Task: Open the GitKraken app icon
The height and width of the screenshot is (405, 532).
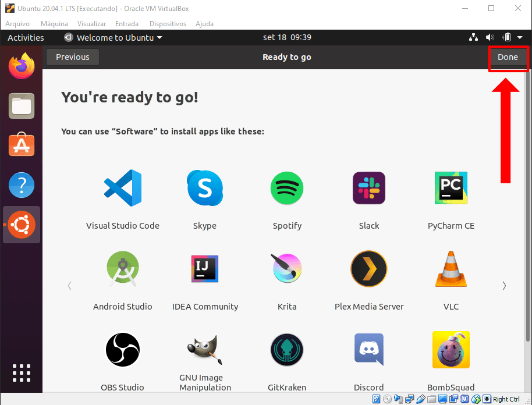Action: point(287,349)
